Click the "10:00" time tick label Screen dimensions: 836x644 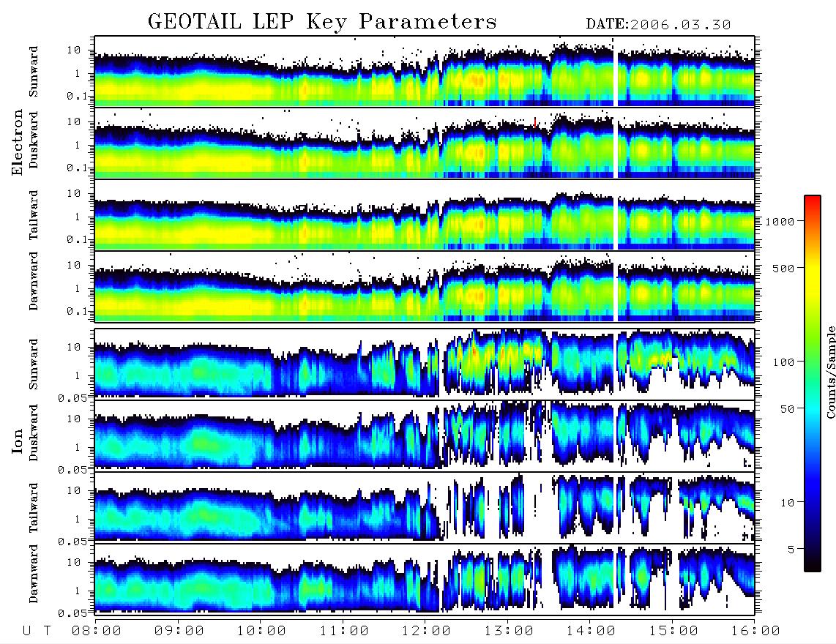coord(261,631)
